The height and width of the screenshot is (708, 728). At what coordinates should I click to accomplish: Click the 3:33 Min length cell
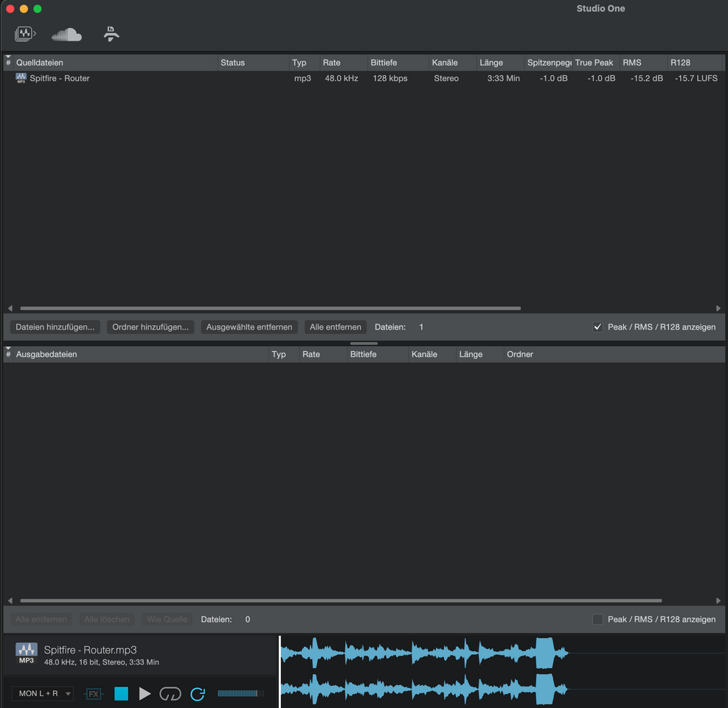503,78
